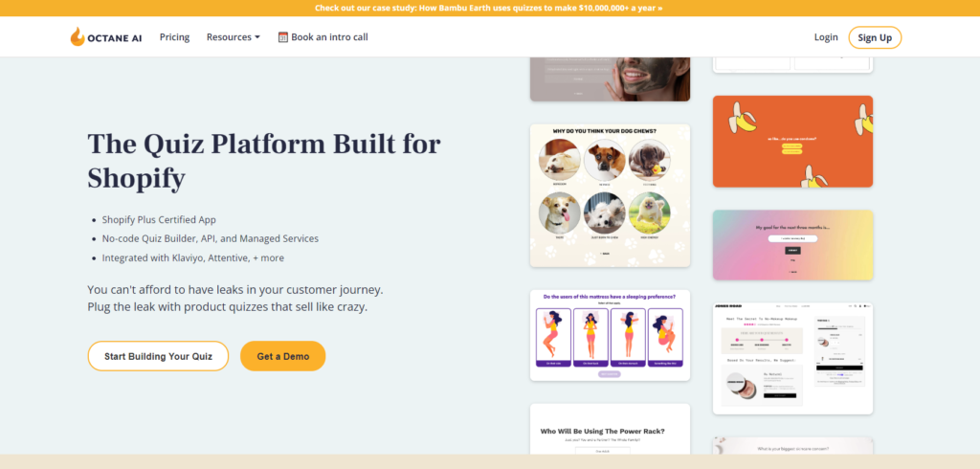Open the mattress sleeping preference quiz thumbnail
The height and width of the screenshot is (469, 980).
click(610, 335)
